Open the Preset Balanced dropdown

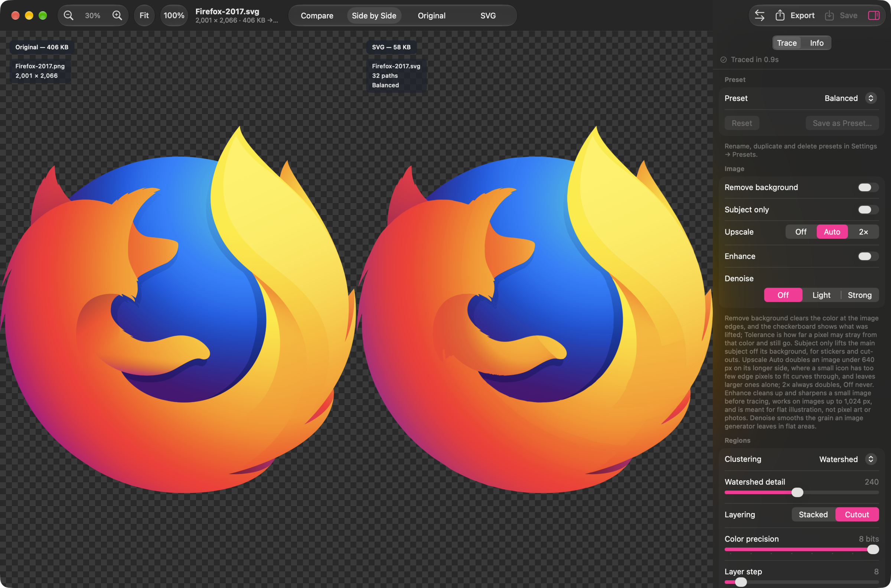(850, 98)
